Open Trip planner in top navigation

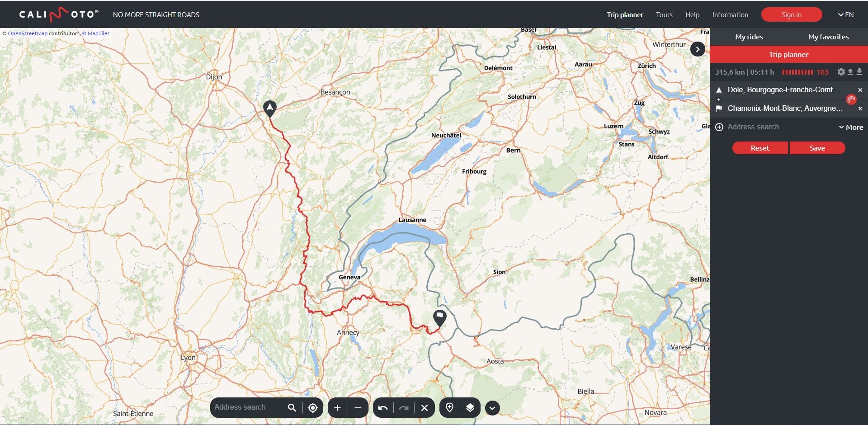click(x=625, y=14)
